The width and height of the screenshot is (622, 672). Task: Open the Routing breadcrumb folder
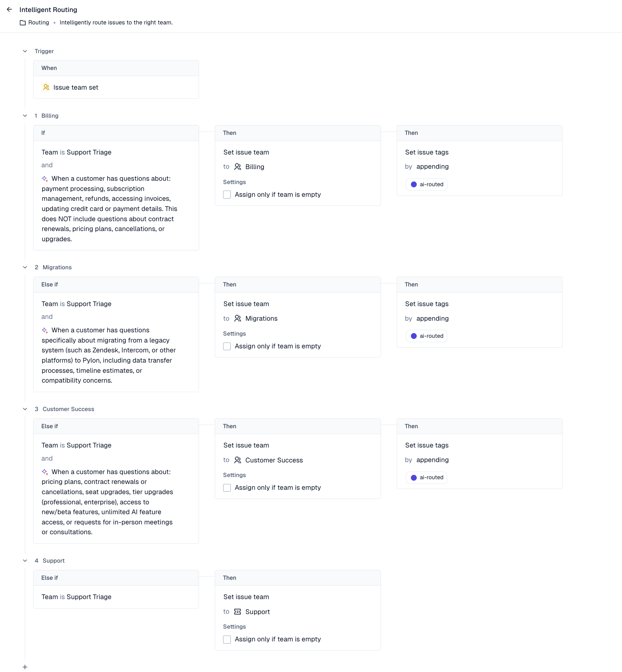(39, 23)
